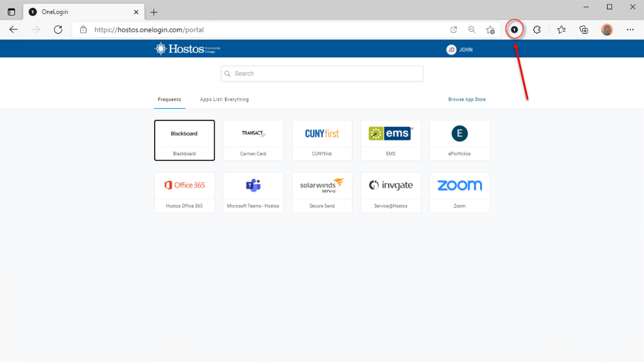Refresh the page in the browser
Viewport: 644px width, 362px height.
pyautogui.click(x=58, y=30)
